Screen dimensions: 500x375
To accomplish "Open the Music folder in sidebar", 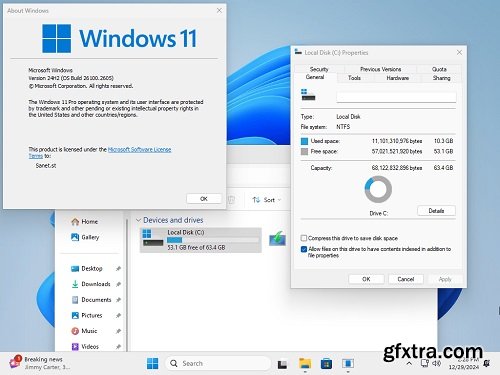I will point(84,331).
